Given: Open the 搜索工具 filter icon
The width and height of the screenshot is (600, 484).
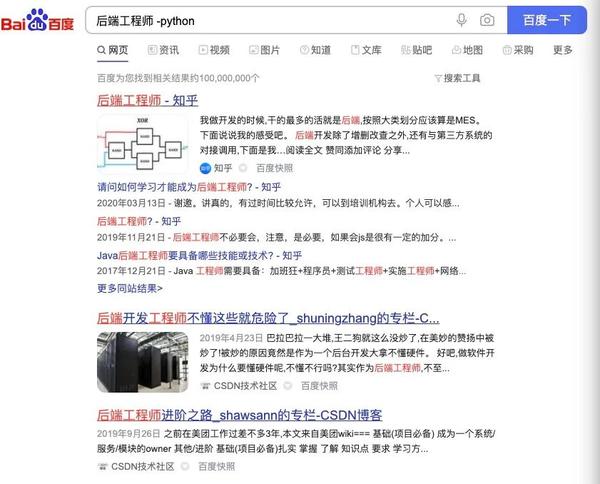Looking at the screenshot, I should pyautogui.click(x=438, y=78).
